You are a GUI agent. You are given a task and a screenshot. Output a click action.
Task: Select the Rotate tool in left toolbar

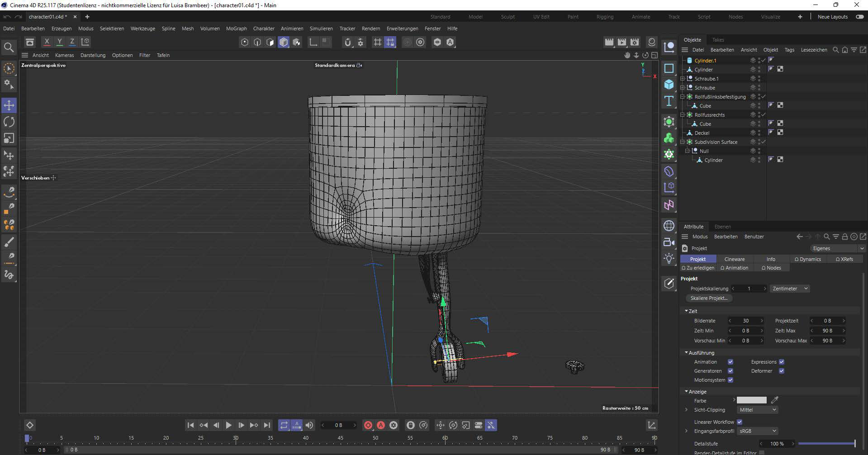pos(9,122)
